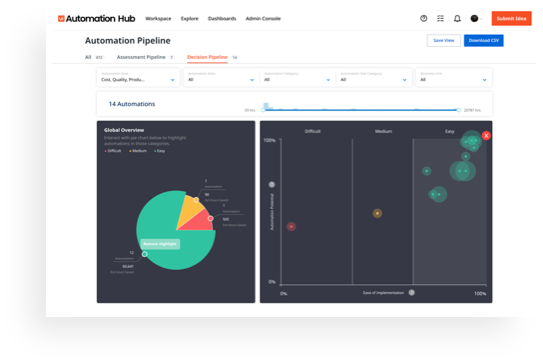Open the task list icon in header
Image resolution: width=543 pixels, height=363 pixels.
coord(440,18)
